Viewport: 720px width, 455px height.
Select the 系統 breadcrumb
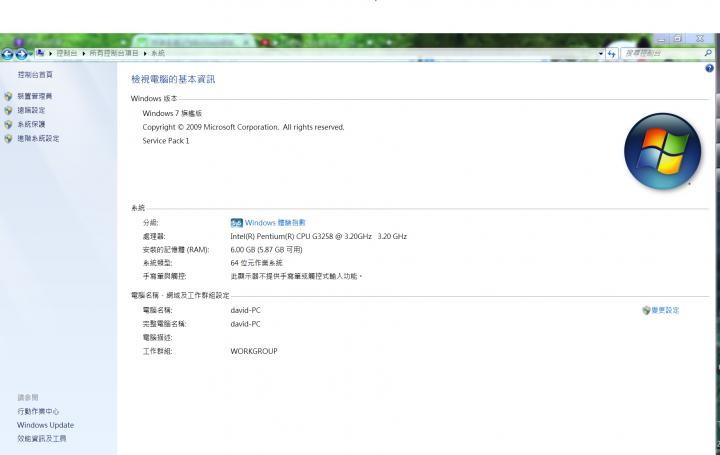point(158,53)
